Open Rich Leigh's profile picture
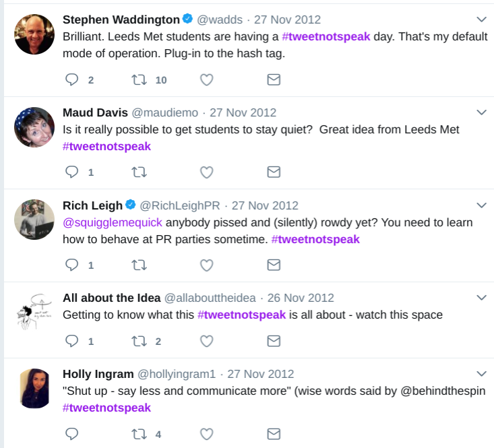494x448 pixels. (x=34, y=220)
